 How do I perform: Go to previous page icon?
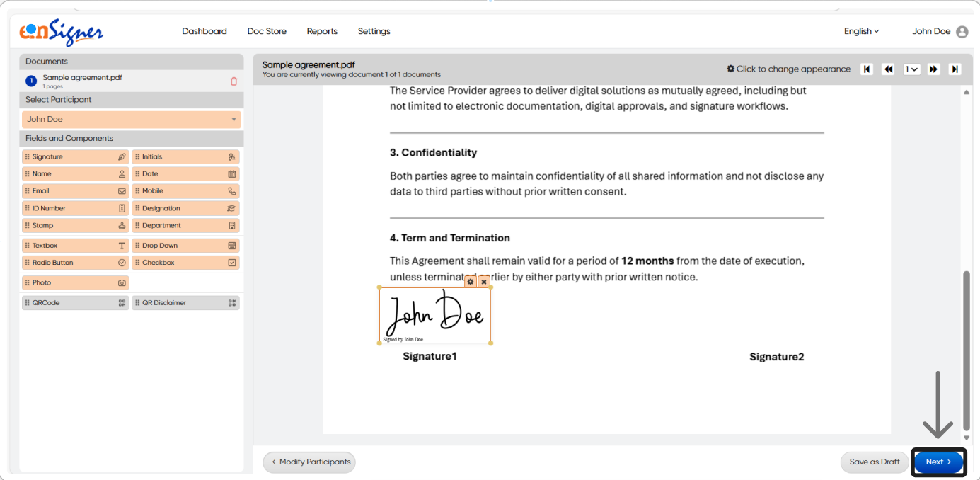coord(889,69)
